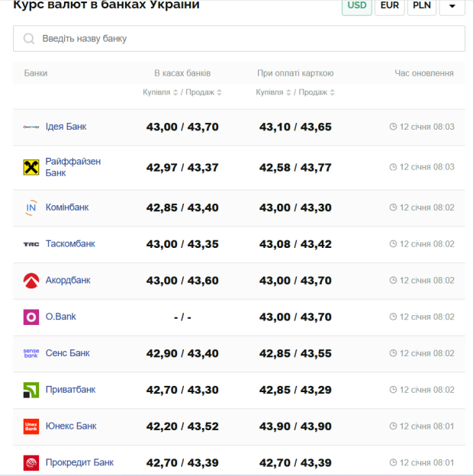Viewport: 473px width, 476px height.
Task: Click the Unex Bank red logo
Action: tap(31, 426)
